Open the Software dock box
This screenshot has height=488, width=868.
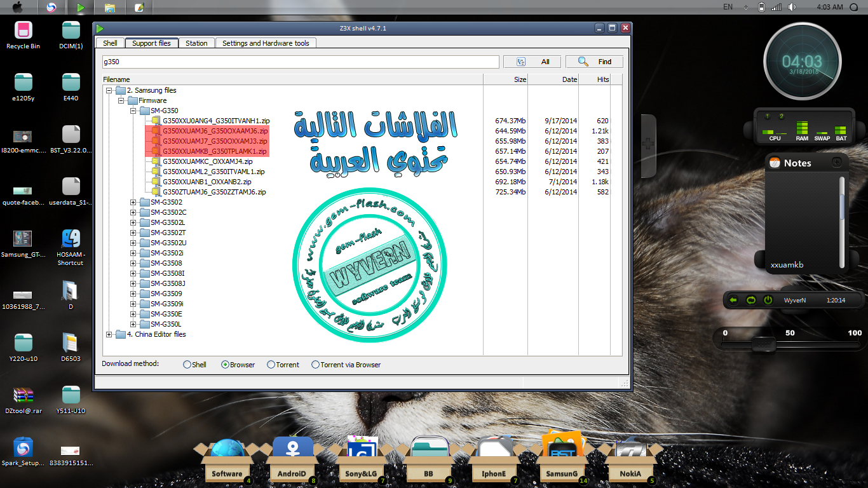227,462
